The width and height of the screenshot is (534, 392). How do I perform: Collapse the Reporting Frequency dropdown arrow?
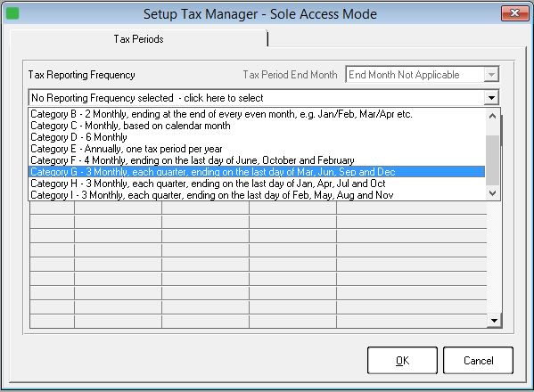point(491,98)
